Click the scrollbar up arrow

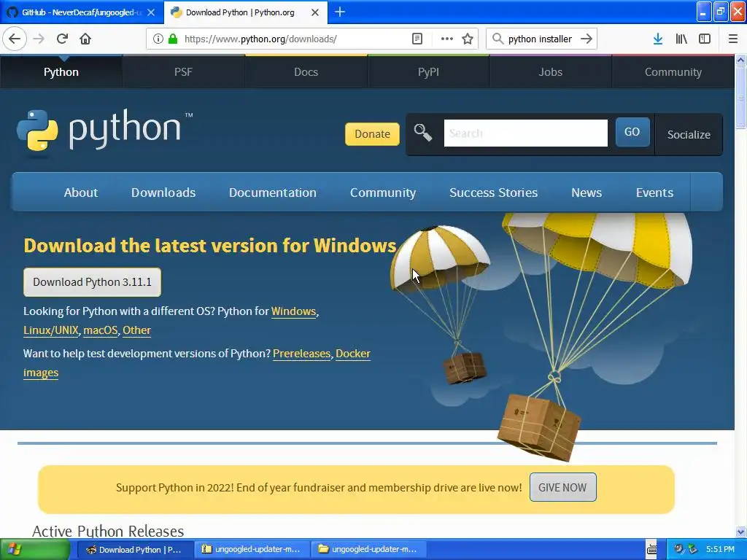pyautogui.click(x=741, y=60)
